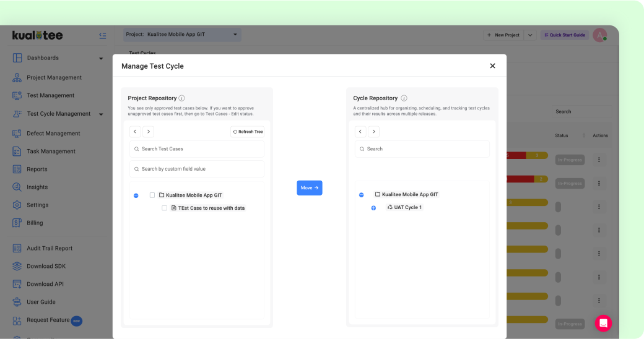The image size is (644, 339).
Task: Close the Manage Test Cycle dialog
Action: [492, 66]
